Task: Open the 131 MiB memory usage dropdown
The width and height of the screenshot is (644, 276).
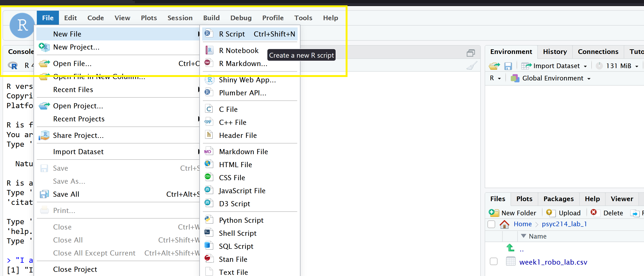Action: [x=617, y=66]
